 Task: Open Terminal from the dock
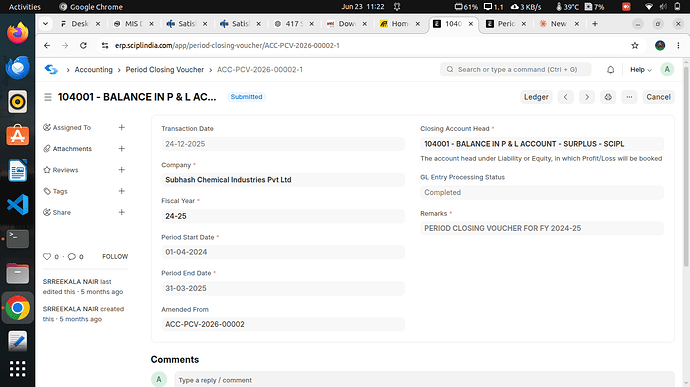point(18,239)
